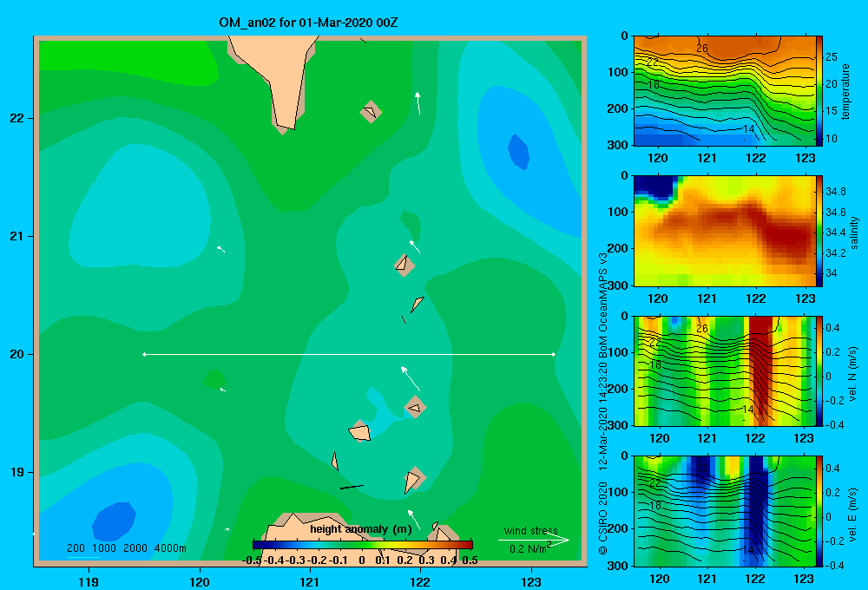This screenshot has height=590, width=868.
Task: Open the temperature depth-section panel
Action: coord(724,91)
